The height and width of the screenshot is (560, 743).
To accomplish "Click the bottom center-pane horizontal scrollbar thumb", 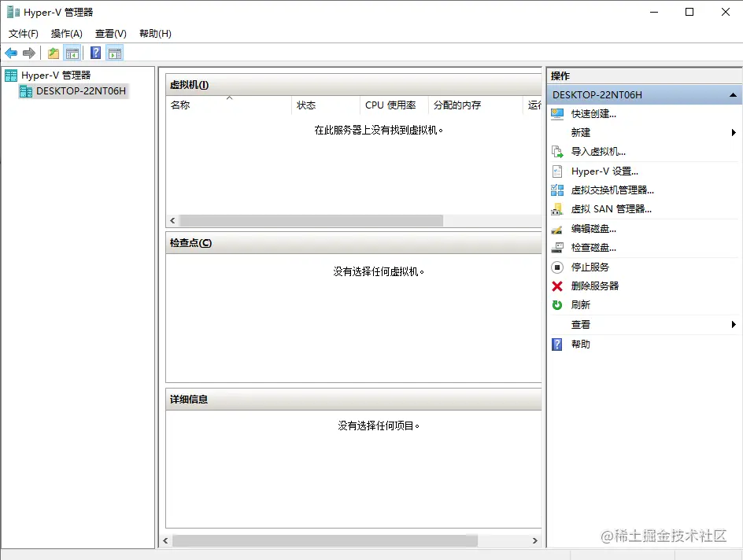I will pyautogui.click(x=325, y=540).
